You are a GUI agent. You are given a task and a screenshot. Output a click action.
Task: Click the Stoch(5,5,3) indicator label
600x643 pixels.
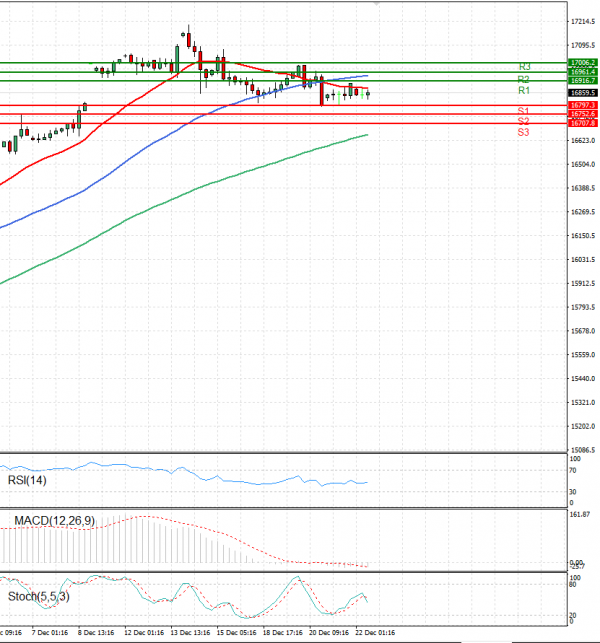[39, 596]
